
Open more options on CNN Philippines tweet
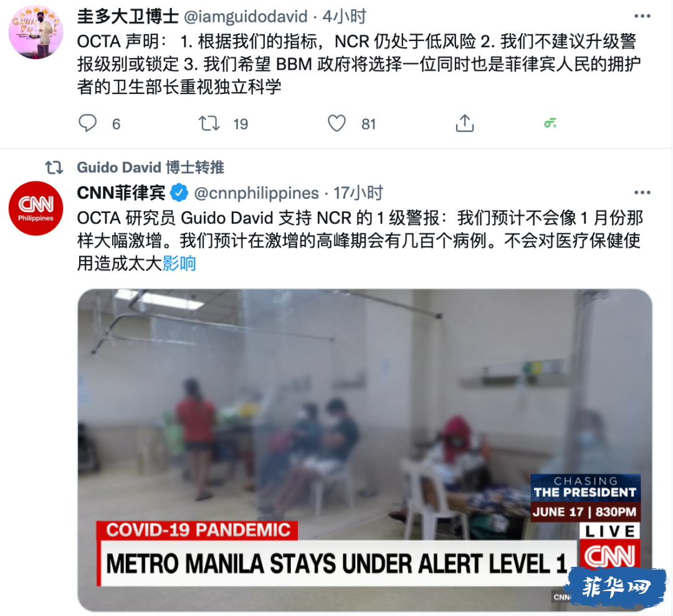tap(642, 192)
